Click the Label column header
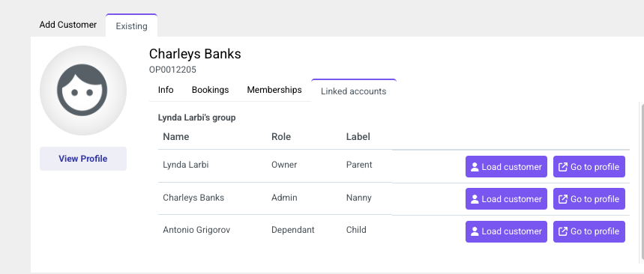This screenshot has height=274, width=644. tap(358, 136)
